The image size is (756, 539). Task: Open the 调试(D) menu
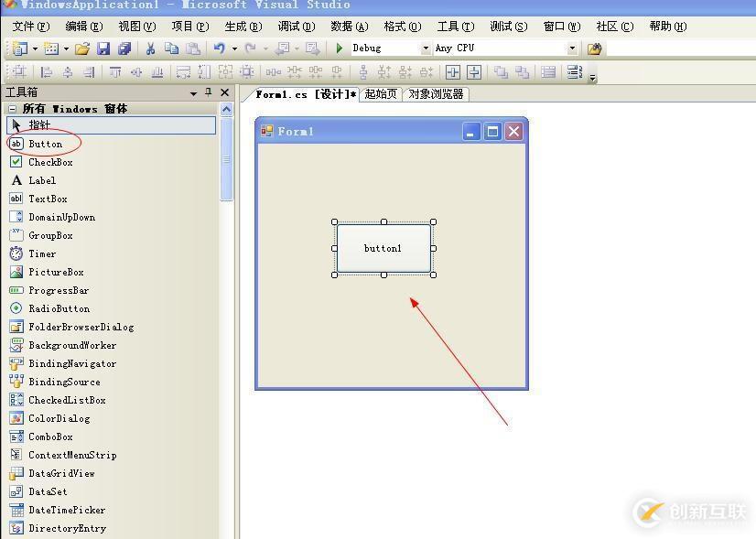click(297, 27)
